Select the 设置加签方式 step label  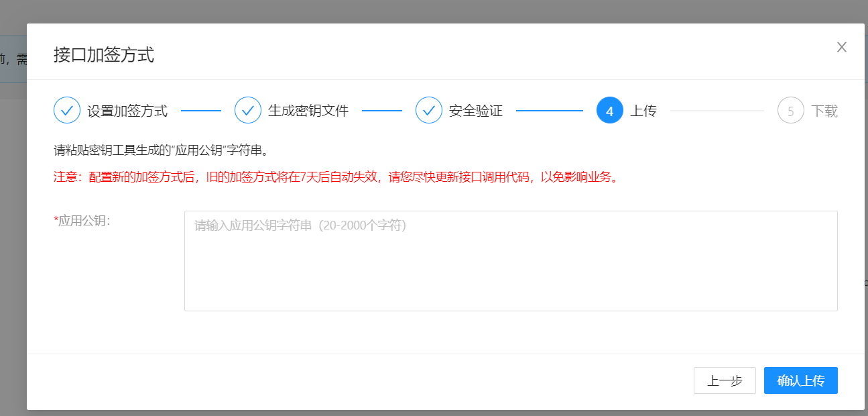pos(127,111)
